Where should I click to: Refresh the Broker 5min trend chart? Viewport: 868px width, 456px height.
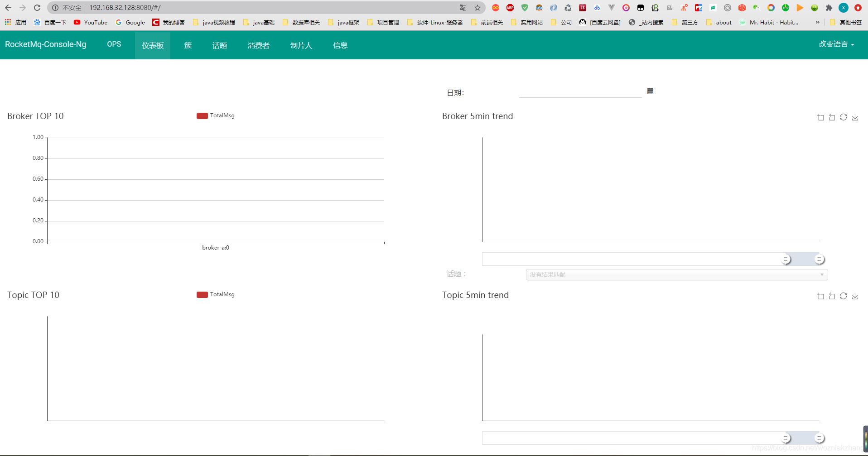(844, 117)
